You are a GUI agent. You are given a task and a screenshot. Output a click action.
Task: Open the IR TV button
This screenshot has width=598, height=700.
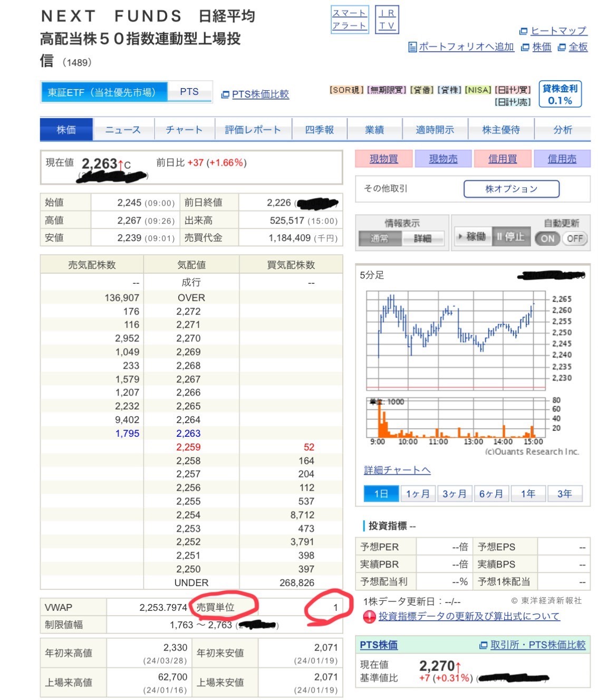[x=387, y=20]
